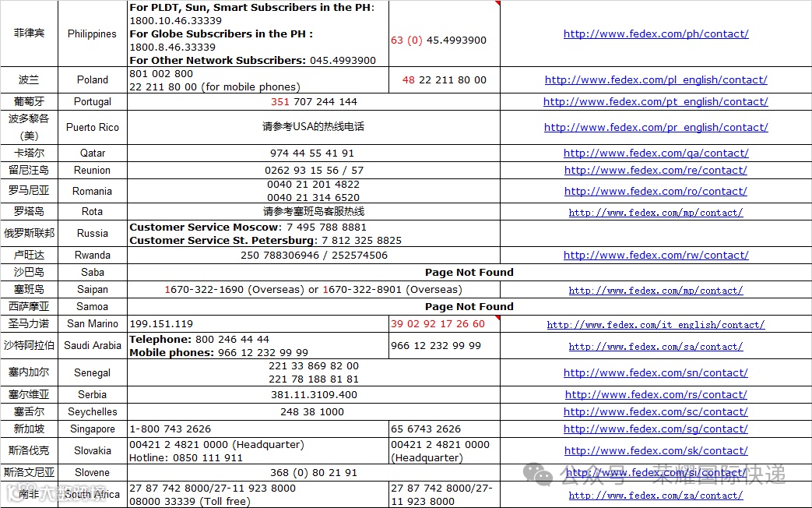812x508 pixels.
Task: Open Slovakia's fedex.com/sk/contact link
Action: (656, 451)
